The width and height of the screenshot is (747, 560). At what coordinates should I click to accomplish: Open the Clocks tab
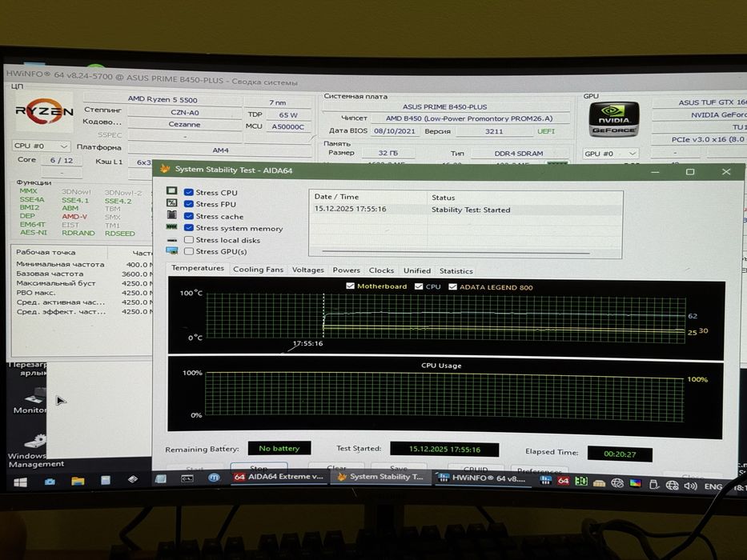coord(381,270)
